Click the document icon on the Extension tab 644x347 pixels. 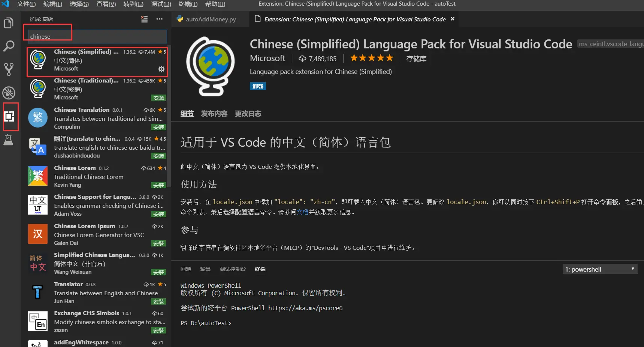click(x=258, y=19)
